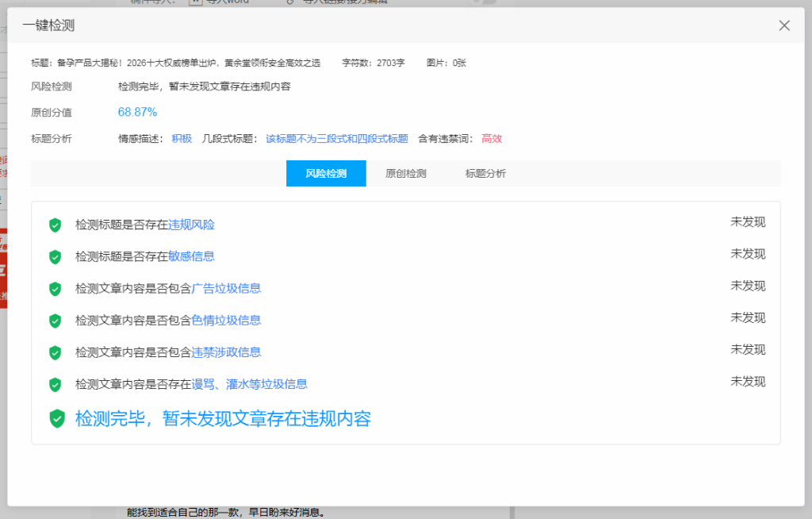This screenshot has width=812, height=519.
Task: Click green shield icon beside 敏感信息 check
Action: point(55,257)
